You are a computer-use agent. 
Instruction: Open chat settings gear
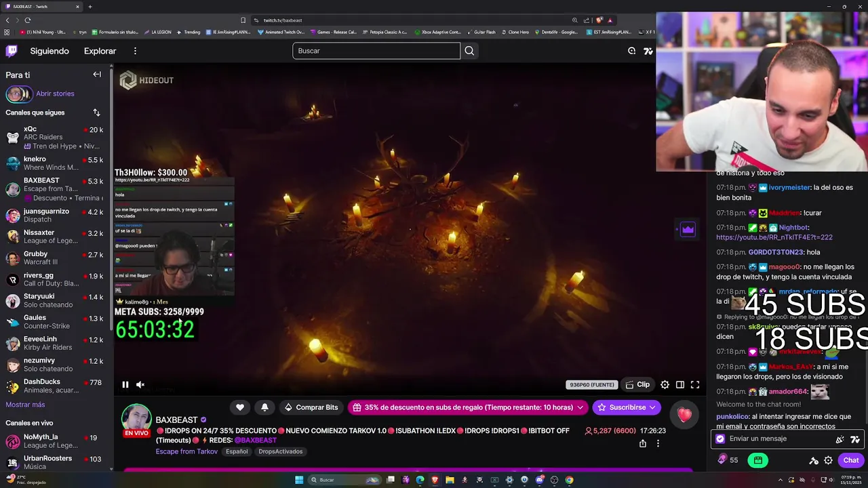828,460
